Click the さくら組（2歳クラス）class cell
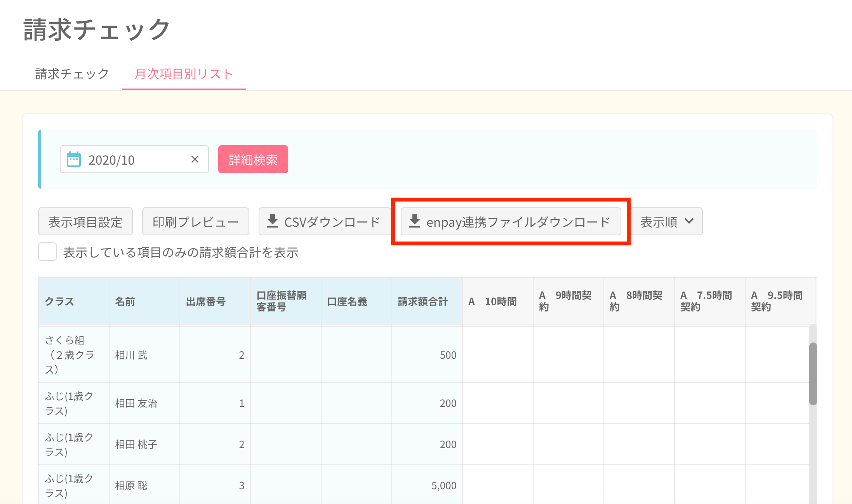 pyautogui.click(x=74, y=355)
